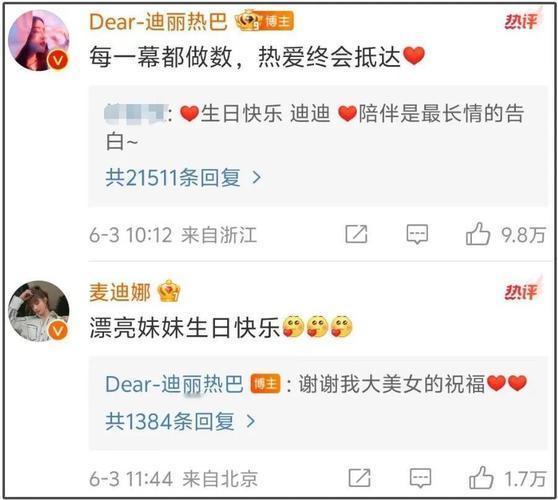Open 麦迪娜's profile avatar
The width and height of the screenshot is (558, 500).
click(39, 311)
